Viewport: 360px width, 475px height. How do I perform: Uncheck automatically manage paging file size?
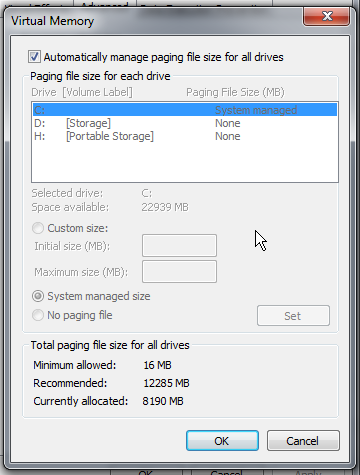coord(34,57)
